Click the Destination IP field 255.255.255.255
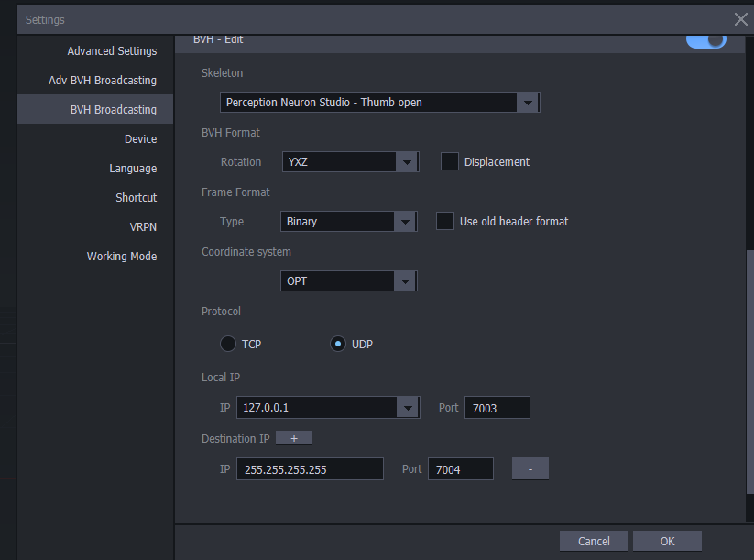This screenshot has width=754, height=560. [310, 469]
